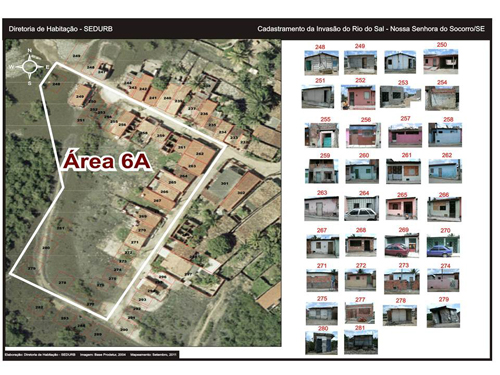Click the Diretoria de Habitação - SEDURB header

click(x=61, y=29)
